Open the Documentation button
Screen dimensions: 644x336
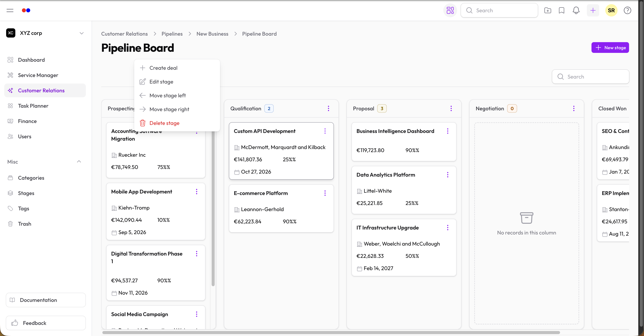[46, 300]
